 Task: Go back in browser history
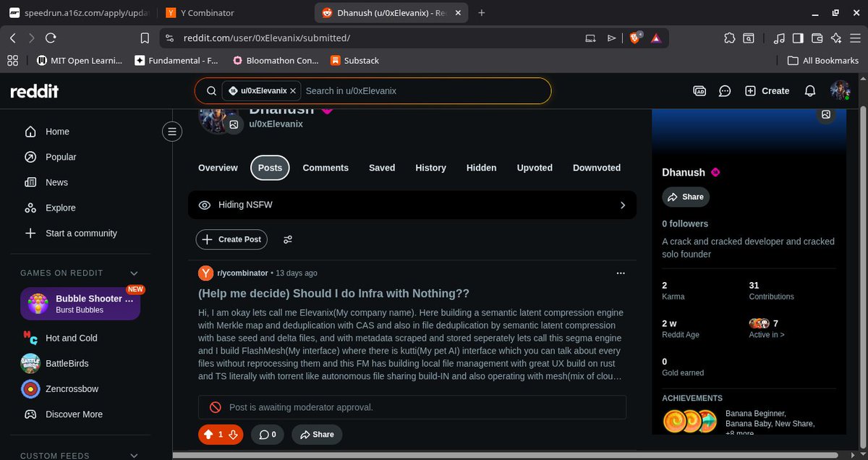pos(13,38)
